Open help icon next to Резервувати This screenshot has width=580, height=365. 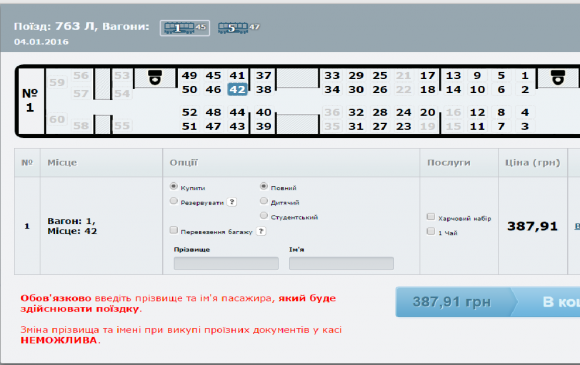(232, 202)
